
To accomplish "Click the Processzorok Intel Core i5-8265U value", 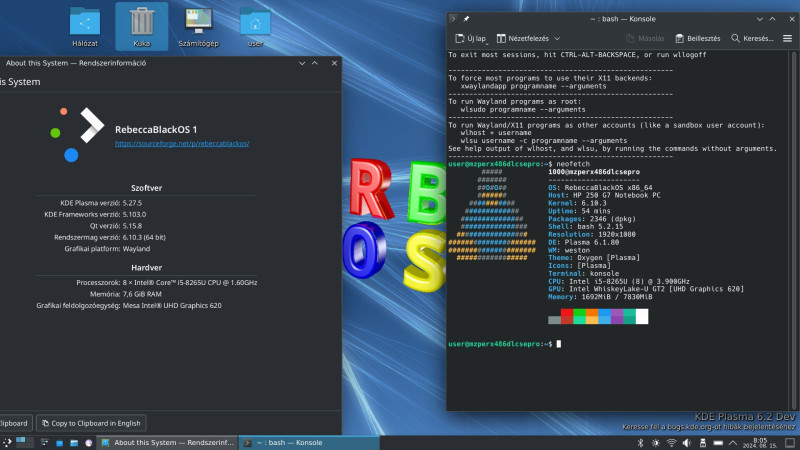I will pos(190,283).
